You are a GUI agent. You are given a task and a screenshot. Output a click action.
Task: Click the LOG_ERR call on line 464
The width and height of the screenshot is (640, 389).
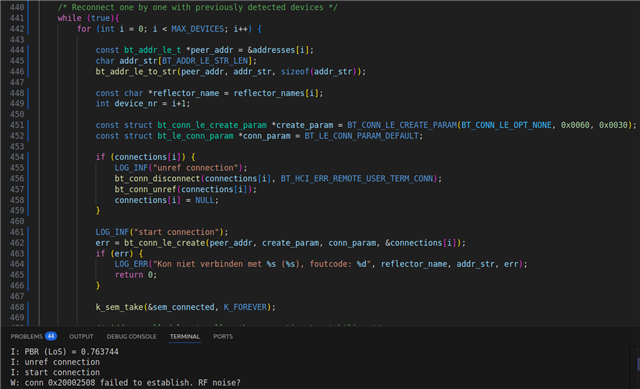[131, 264]
